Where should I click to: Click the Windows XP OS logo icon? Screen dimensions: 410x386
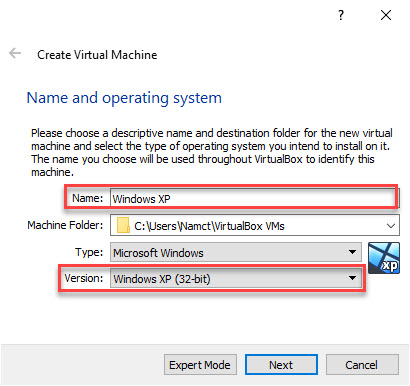click(384, 258)
